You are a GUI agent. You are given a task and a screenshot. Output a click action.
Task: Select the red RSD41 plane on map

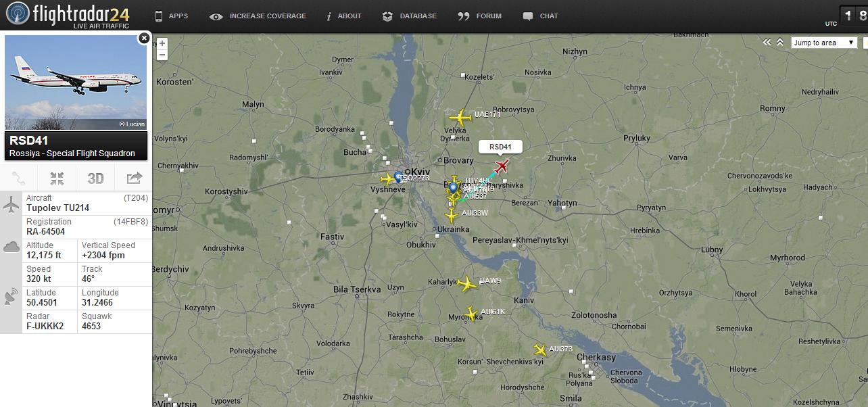[501, 166]
